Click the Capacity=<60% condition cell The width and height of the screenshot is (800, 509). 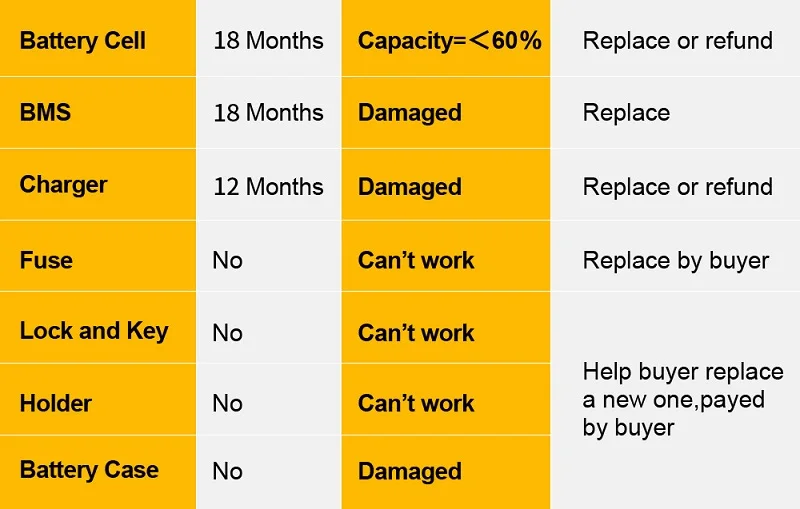pos(449,41)
